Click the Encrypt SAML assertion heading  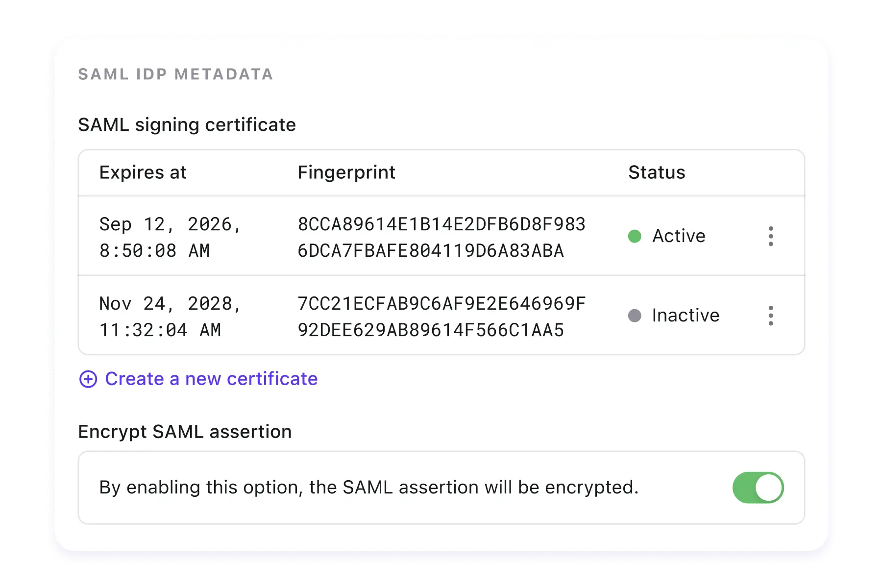(185, 432)
